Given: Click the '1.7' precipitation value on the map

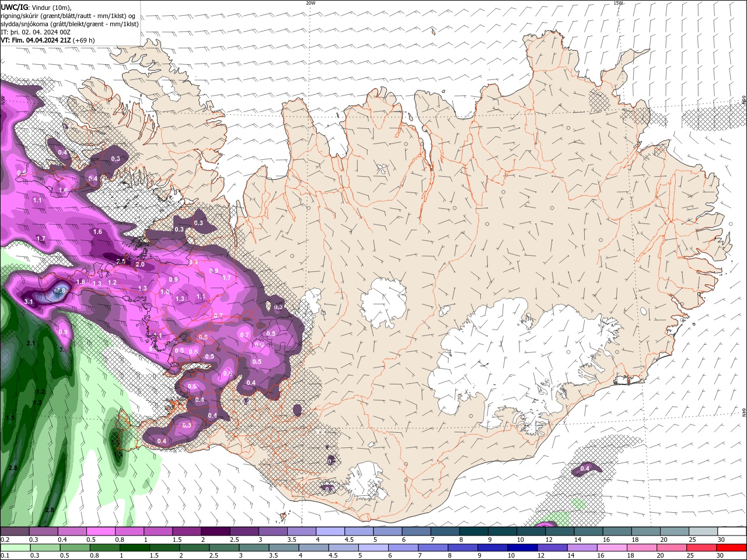Looking at the screenshot, I should coord(41,239).
